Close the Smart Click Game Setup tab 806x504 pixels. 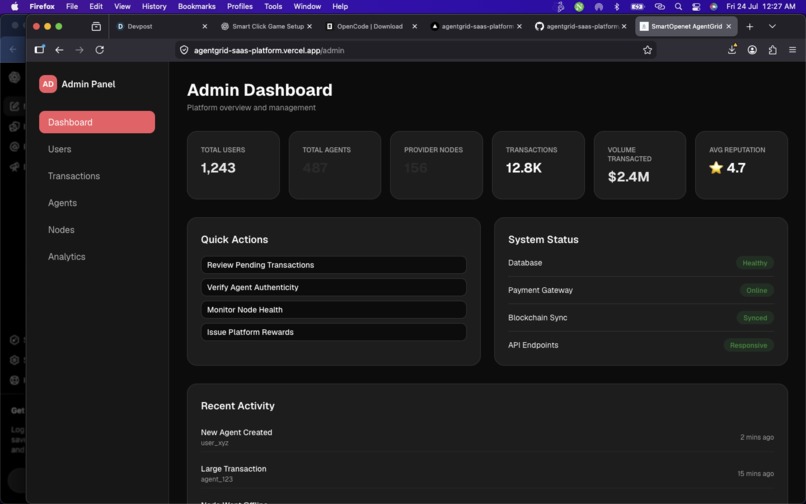tap(309, 26)
